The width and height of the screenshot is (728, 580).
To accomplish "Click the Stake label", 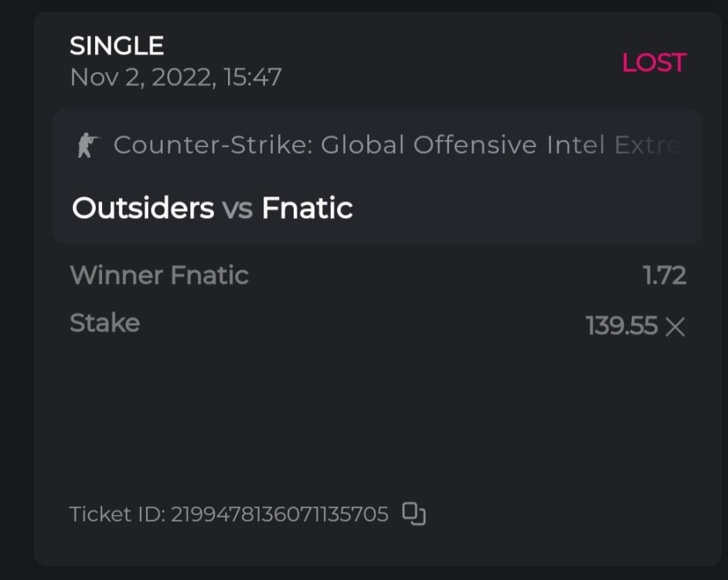I will pos(104,322).
